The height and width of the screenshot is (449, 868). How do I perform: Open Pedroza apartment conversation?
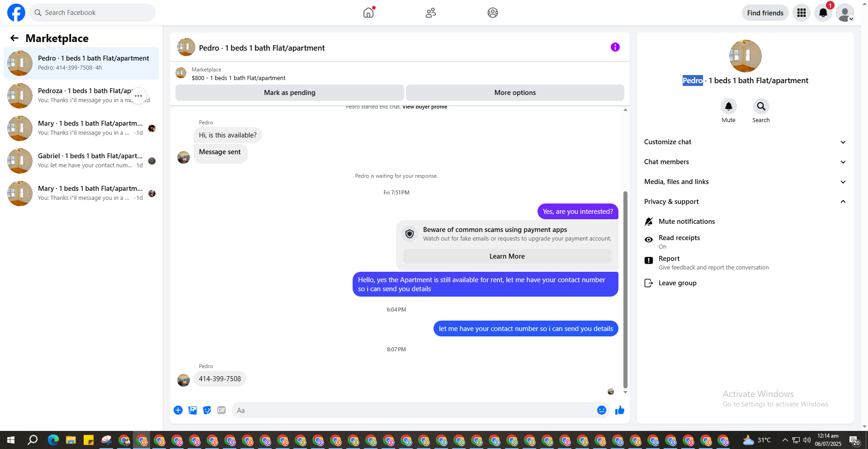81,96
